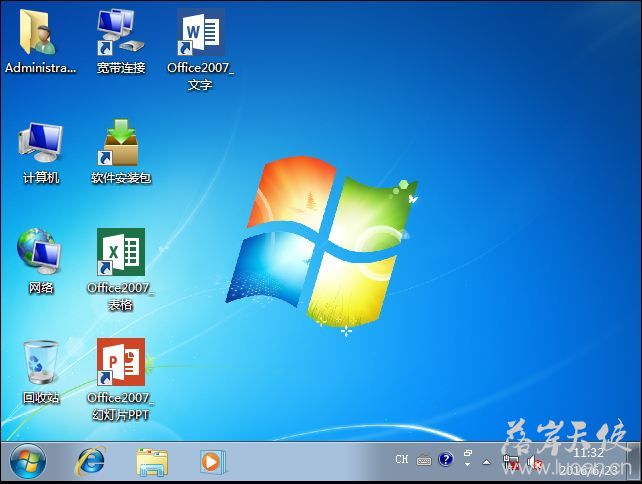The image size is (642, 484).
Task: Show hidden tray icons arrow
Action: pos(486,462)
